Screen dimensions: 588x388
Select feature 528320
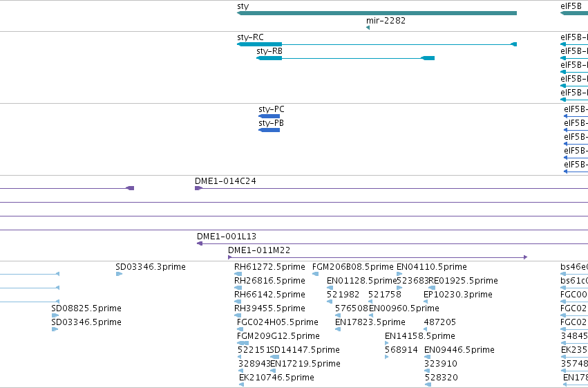pyautogui.click(x=428, y=385)
